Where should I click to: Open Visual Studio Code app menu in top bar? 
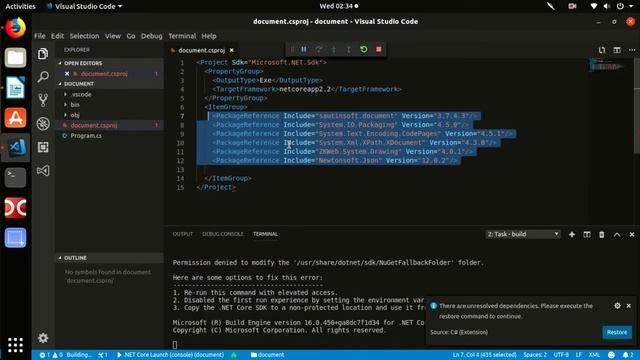pos(84,6)
